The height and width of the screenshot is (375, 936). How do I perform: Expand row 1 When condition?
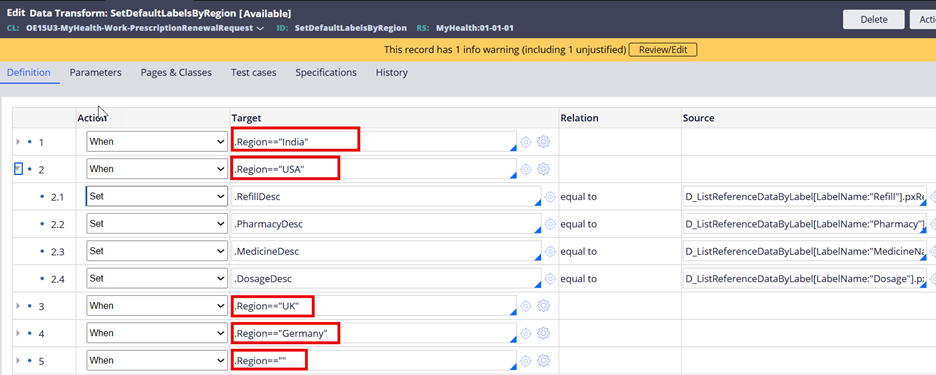pyautogui.click(x=18, y=142)
